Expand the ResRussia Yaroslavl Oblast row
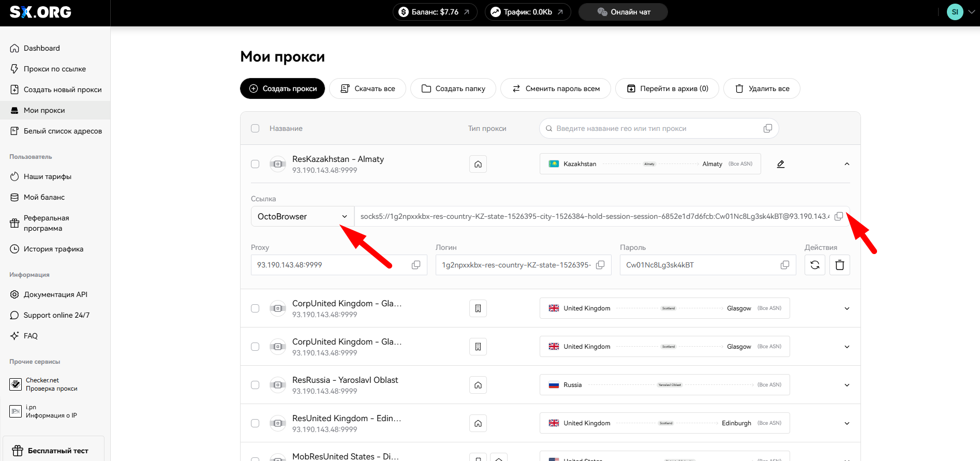The height and width of the screenshot is (461, 980). tap(847, 385)
